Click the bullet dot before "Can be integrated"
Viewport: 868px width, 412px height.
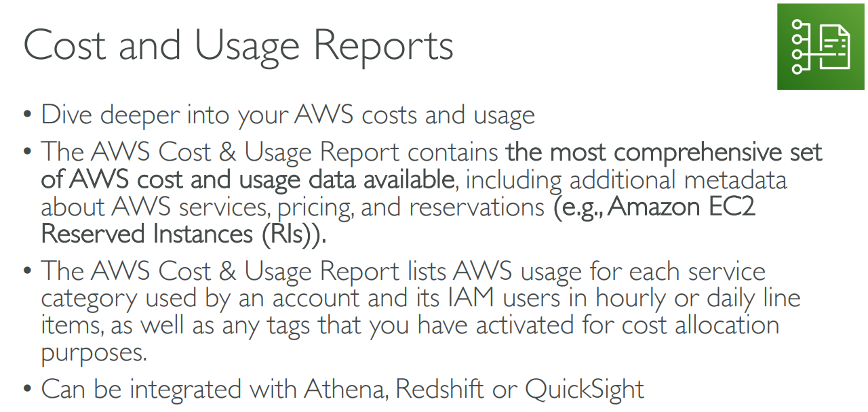pos(27,390)
